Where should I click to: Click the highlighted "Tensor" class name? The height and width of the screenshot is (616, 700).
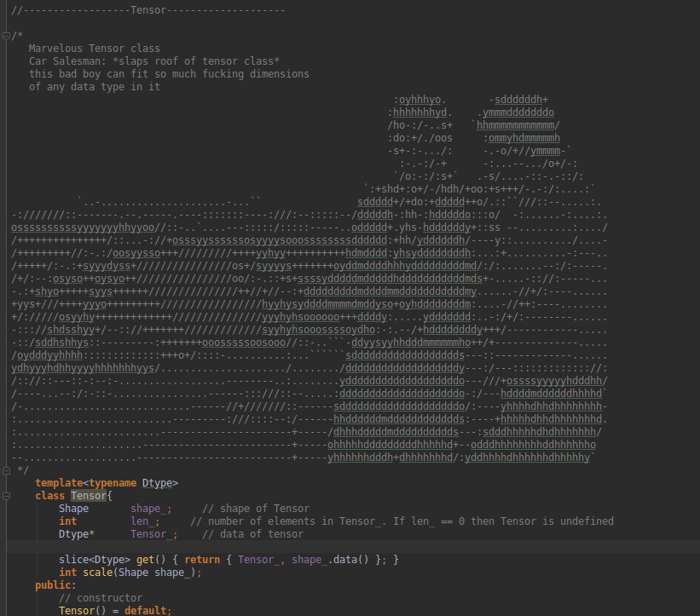coord(89,496)
